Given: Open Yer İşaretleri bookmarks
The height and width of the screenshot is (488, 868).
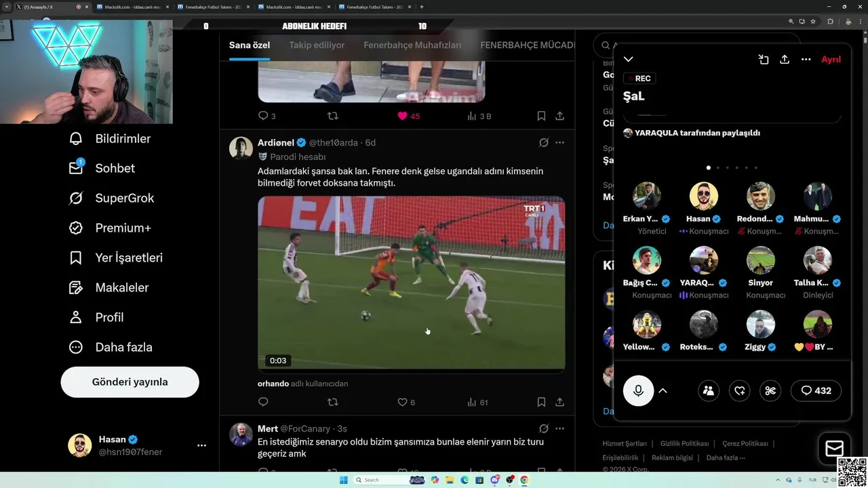Looking at the screenshot, I should [116, 258].
